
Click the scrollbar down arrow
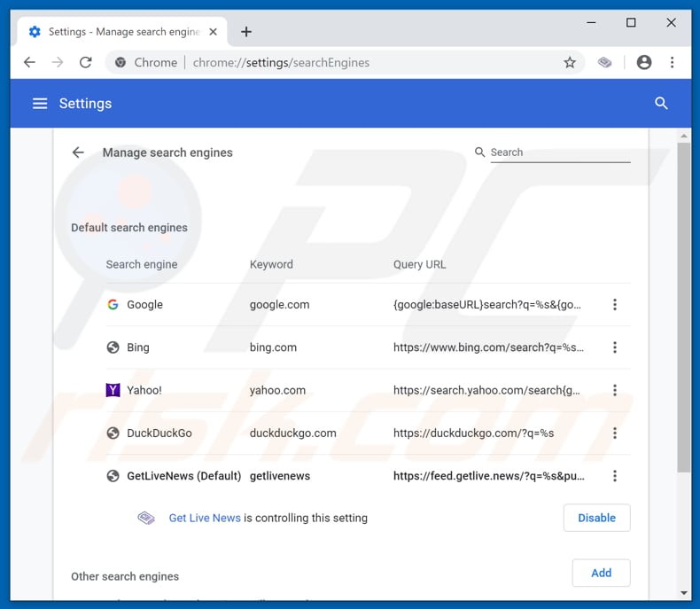tap(683, 593)
